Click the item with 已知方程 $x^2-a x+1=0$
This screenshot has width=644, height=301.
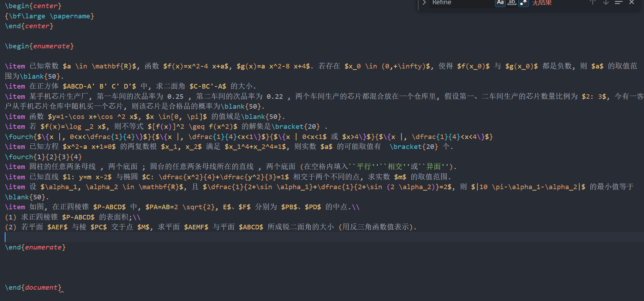pos(229,147)
